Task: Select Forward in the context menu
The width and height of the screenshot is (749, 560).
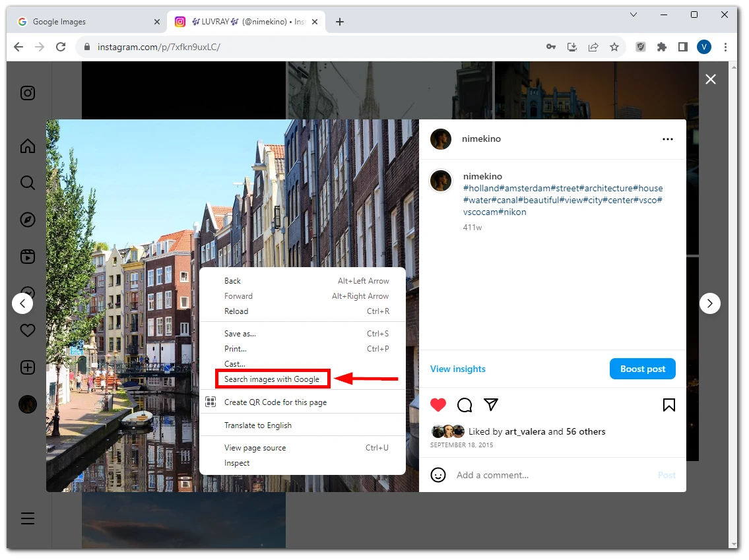Action: (x=302, y=296)
